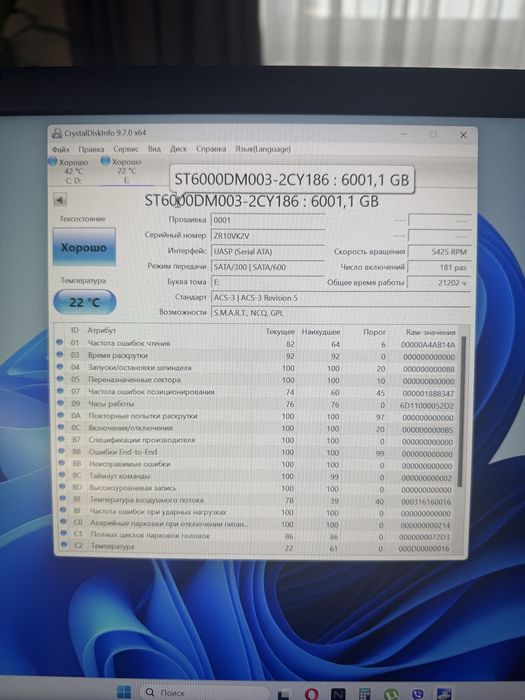Open uTorrent from the taskbar
Image resolution: width=525 pixels, height=700 pixels.
coord(392,694)
